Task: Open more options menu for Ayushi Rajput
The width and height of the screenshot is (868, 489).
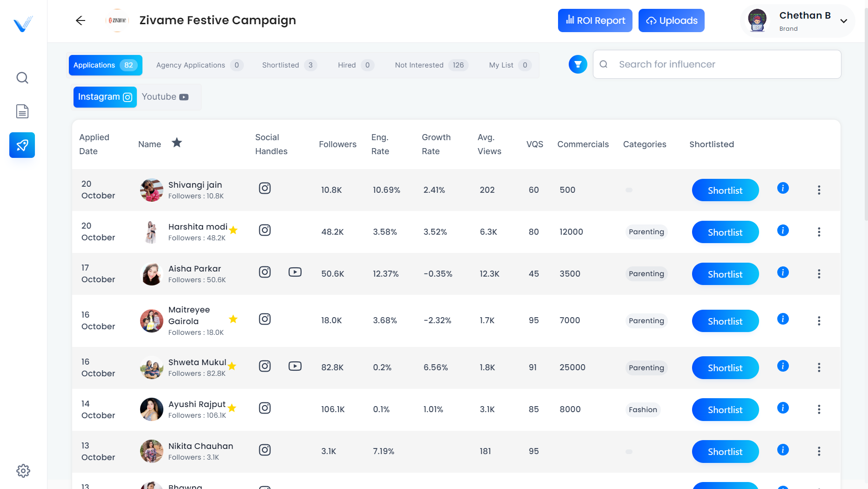Action: click(819, 409)
